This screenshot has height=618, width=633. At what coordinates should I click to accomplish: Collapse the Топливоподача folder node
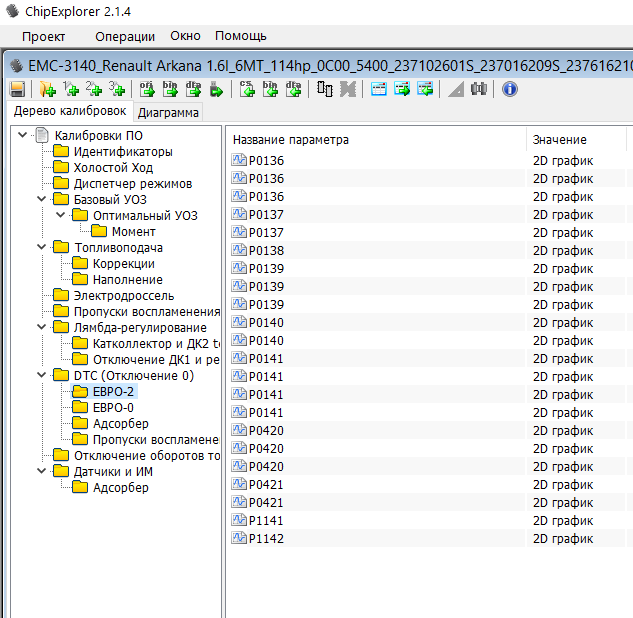[x=42, y=247]
